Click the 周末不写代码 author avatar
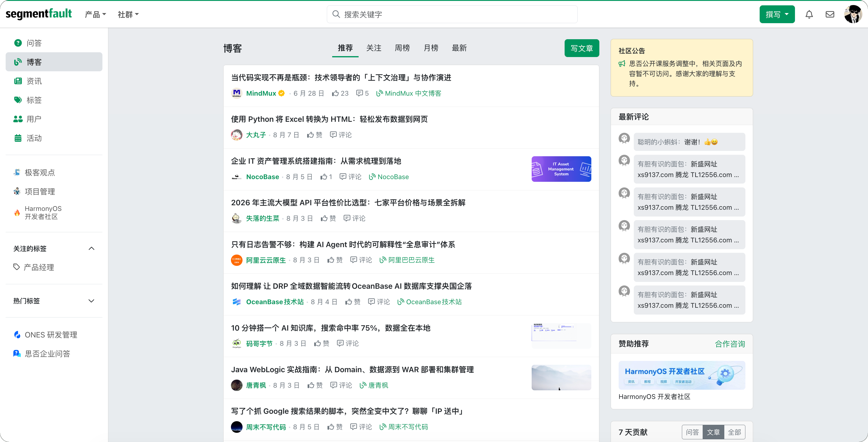This screenshot has width=868, height=442. tap(237, 427)
